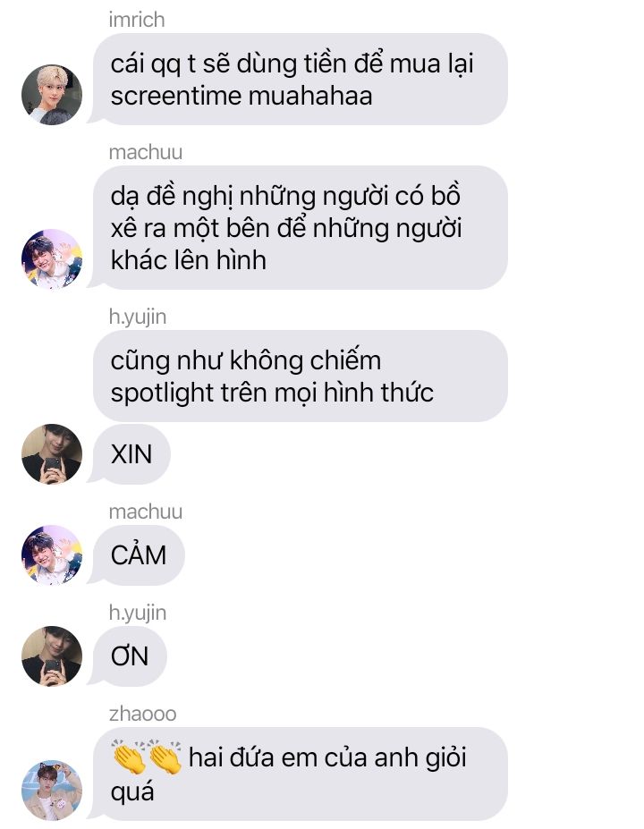644x829 pixels.
Task: Tap the XIN message bubble
Action: pos(131,454)
